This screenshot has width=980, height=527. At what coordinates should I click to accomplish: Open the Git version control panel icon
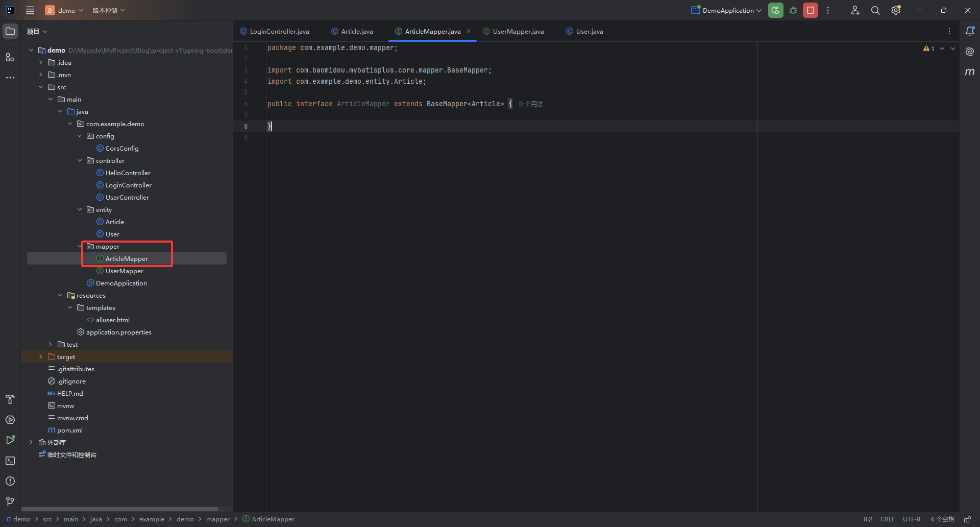click(x=10, y=501)
